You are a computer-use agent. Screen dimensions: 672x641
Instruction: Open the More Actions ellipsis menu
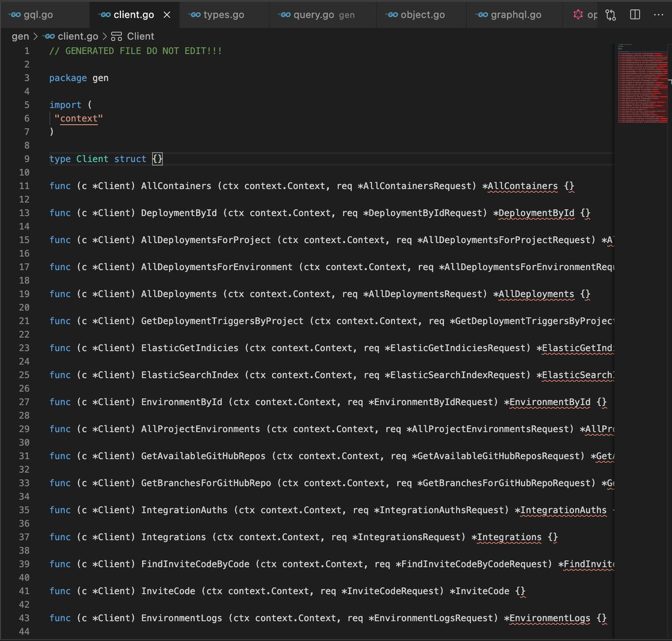tap(659, 15)
